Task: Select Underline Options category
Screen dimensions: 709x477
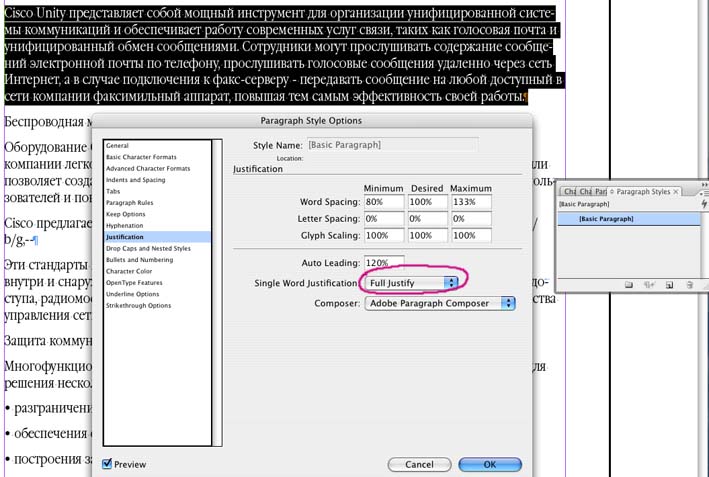Action: pyautogui.click(x=132, y=294)
